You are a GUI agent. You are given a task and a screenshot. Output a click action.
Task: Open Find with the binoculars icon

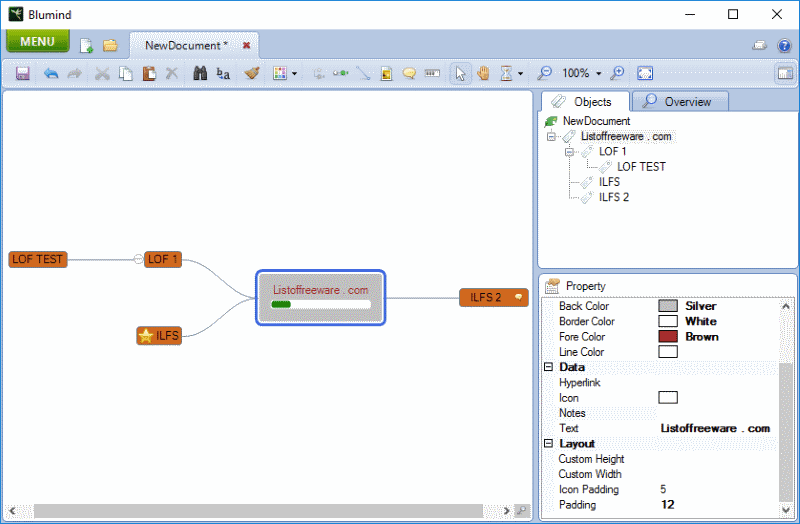[200, 73]
